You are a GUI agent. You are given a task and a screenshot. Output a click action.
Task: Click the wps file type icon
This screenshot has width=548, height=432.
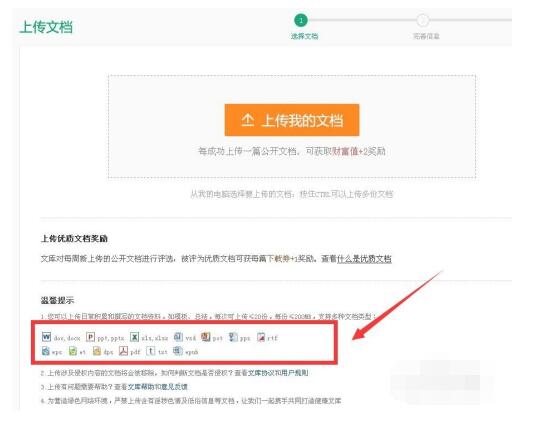(46, 351)
